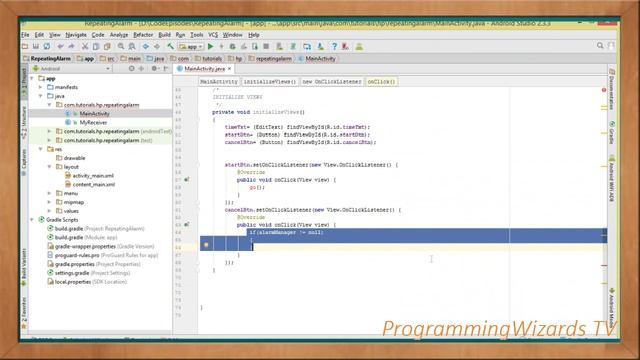Collapse the Gradle Scripts node
The image size is (640, 360).
[32, 220]
